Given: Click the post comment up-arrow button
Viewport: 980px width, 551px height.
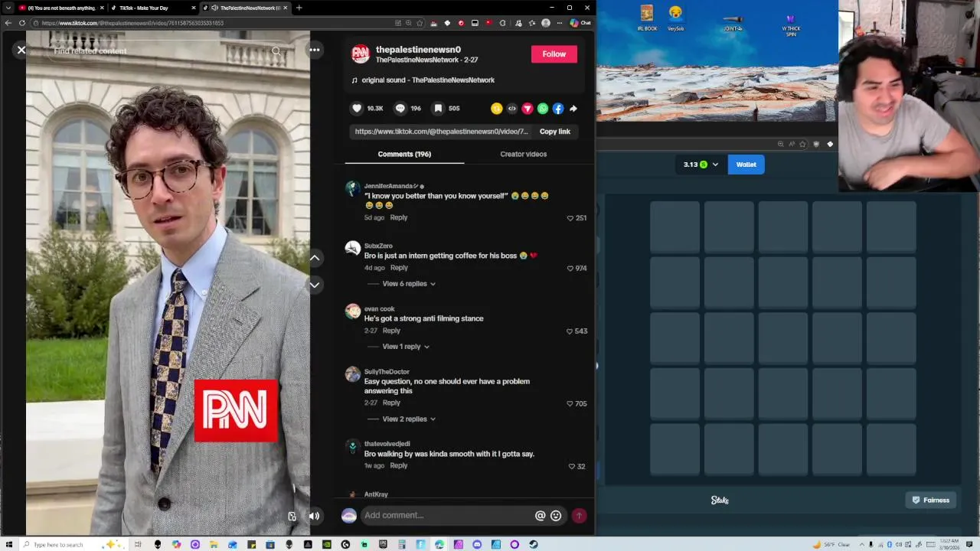Looking at the screenshot, I should (579, 516).
